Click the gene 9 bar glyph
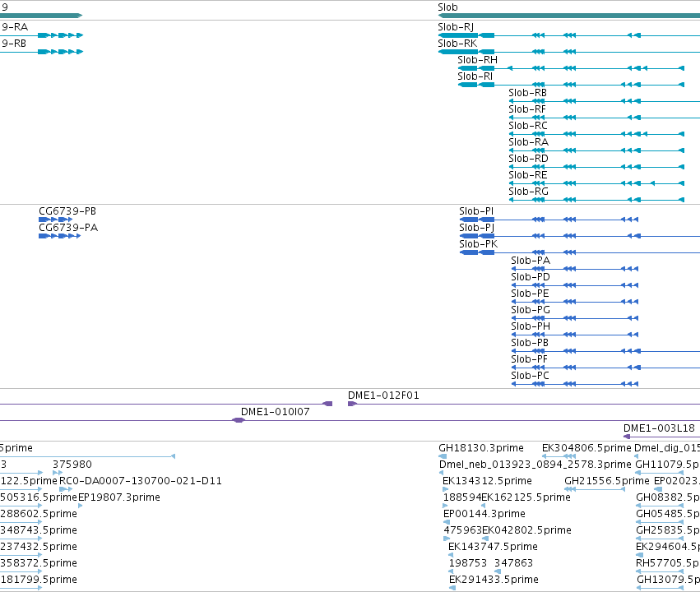The height and width of the screenshot is (592, 700). click(x=41, y=16)
